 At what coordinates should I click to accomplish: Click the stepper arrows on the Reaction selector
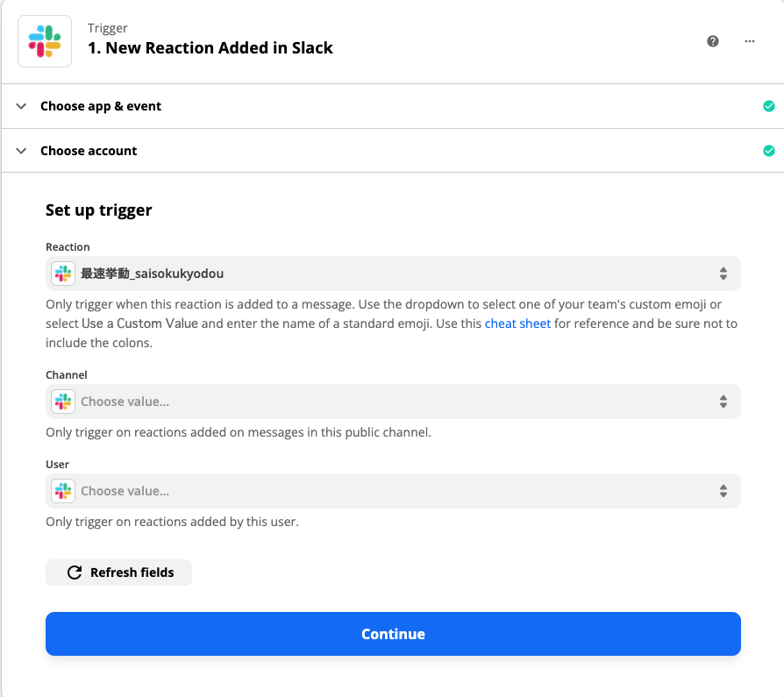[723, 274]
